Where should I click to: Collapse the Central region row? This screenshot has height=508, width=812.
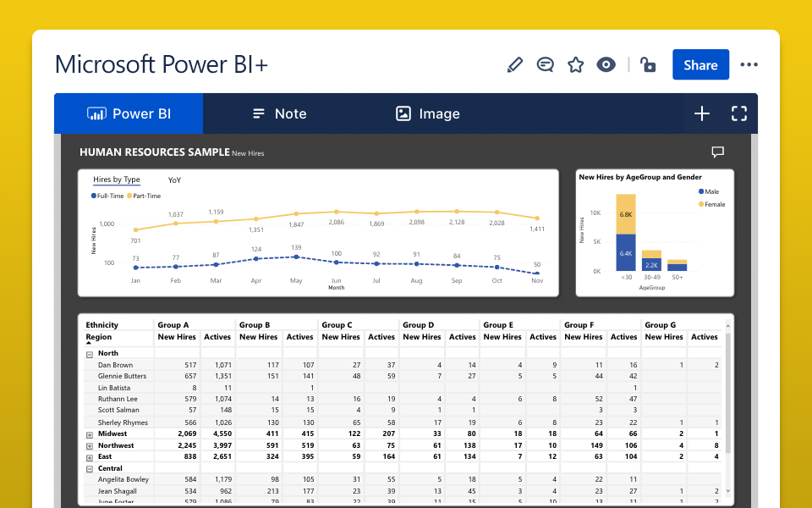coord(90,468)
